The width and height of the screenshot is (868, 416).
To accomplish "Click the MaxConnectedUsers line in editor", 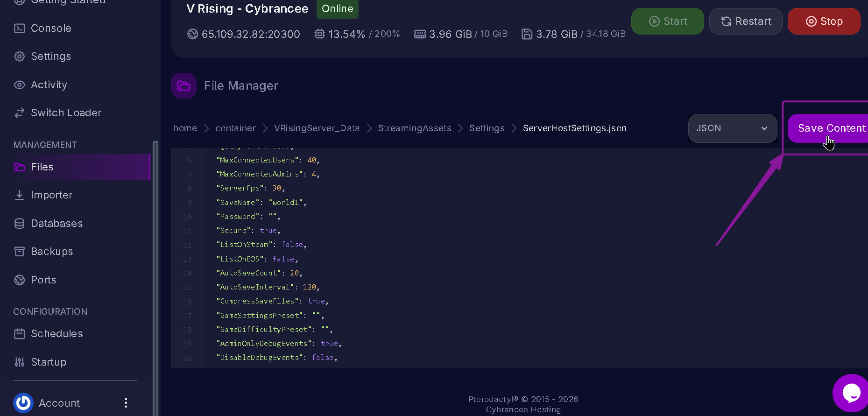I will coord(268,160).
